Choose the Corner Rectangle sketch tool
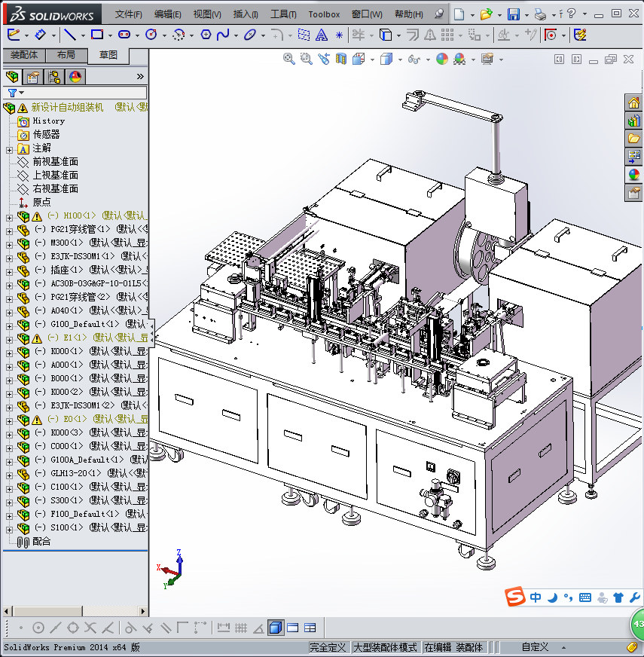The width and height of the screenshot is (644, 657). [x=96, y=35]
